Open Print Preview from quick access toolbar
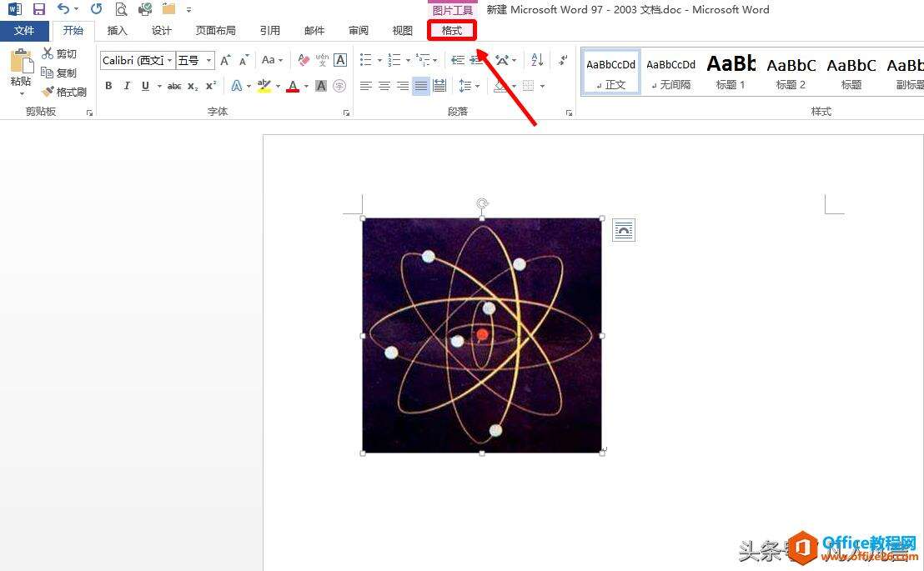The width and height of the screenshot is (924, 571). tap(121, 9)
